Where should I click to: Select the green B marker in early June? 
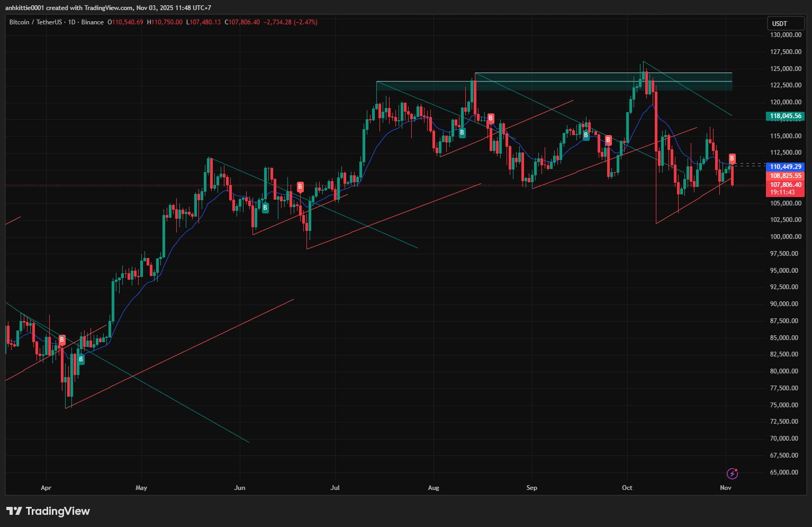point(265,208)
